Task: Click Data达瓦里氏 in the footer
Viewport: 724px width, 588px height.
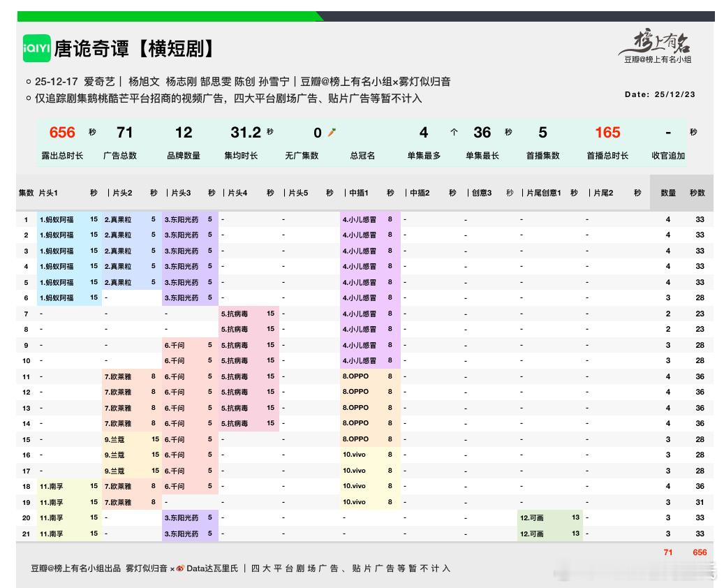Action: coord(212,568)
